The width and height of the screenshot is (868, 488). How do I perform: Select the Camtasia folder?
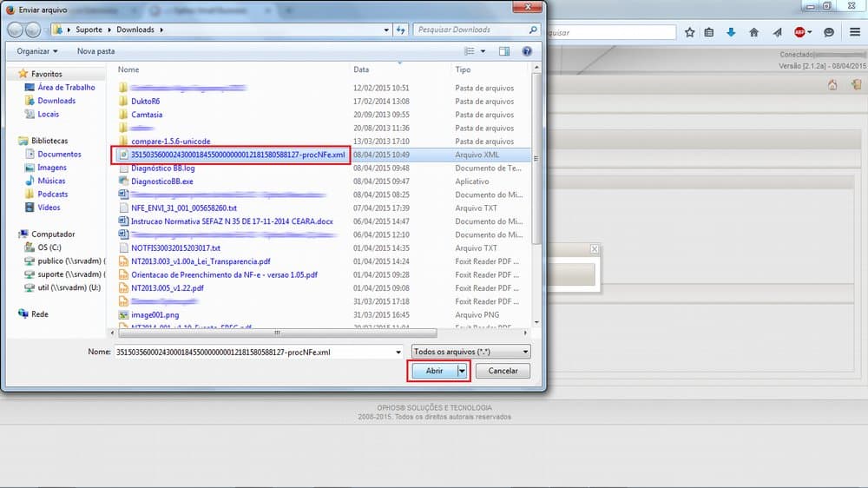[x=147, y=114]
